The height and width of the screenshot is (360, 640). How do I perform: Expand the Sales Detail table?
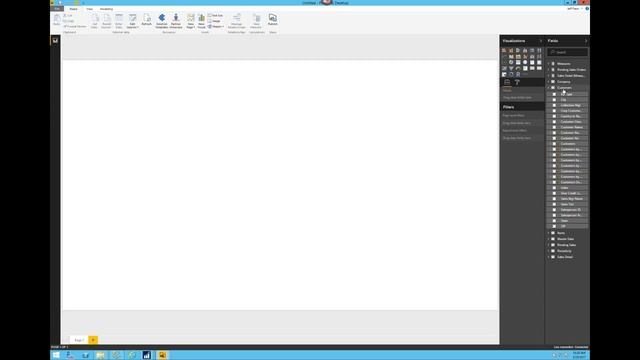549,257
